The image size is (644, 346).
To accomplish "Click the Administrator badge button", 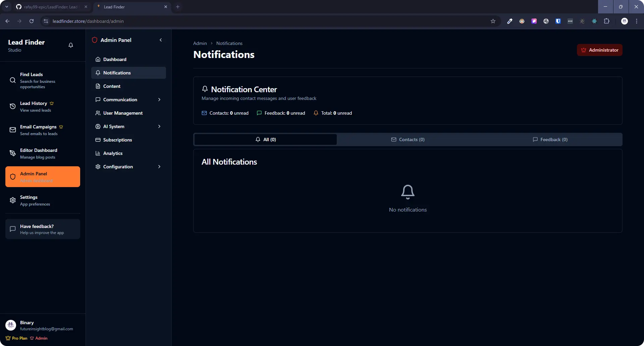I will [x=599, y=50].
